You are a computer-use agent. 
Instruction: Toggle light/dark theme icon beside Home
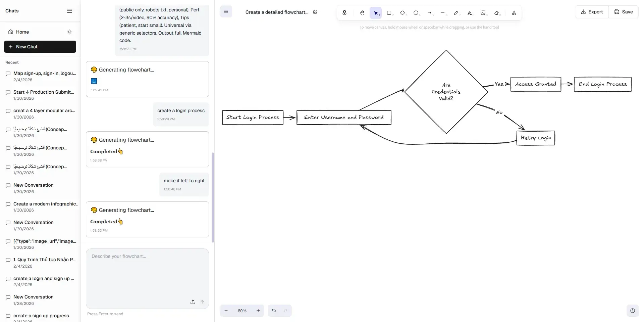click(x=69, y=32)
